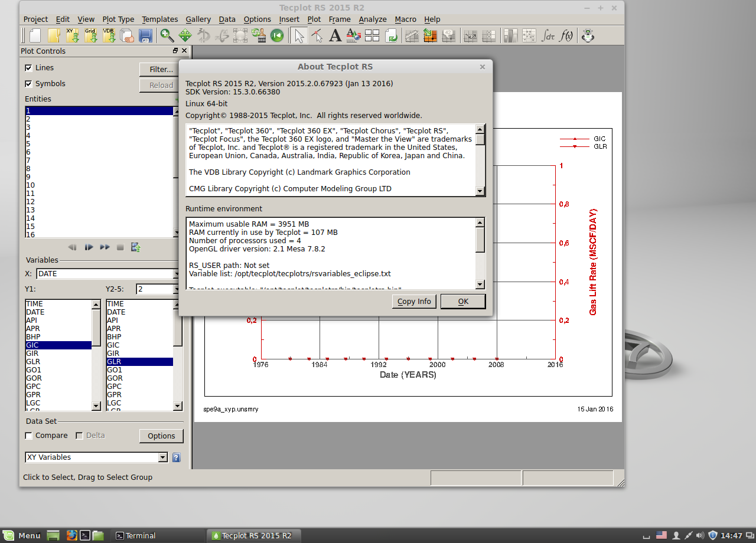Open the Templates menu

click(x=160, y=19)
